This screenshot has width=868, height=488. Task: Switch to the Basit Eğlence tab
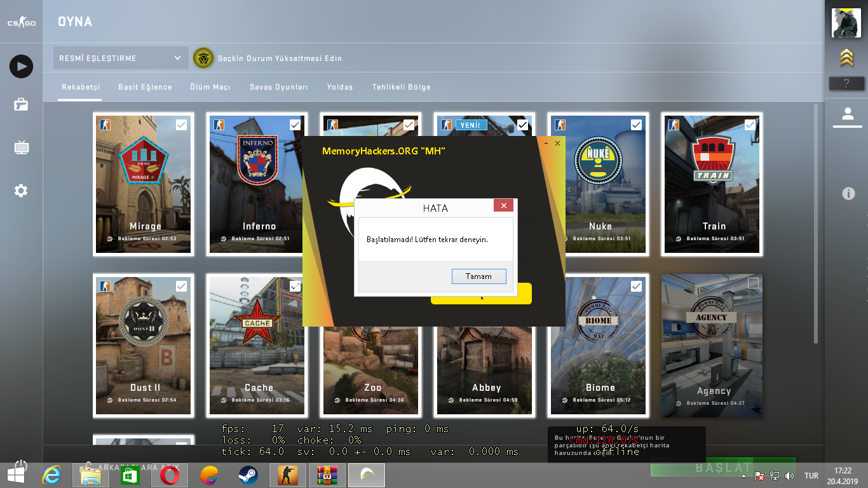(145, 87)
